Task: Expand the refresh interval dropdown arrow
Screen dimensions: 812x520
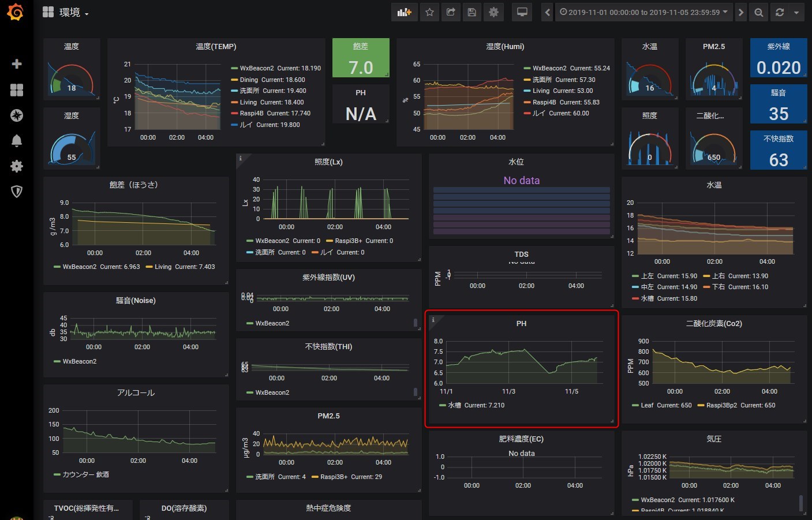Action: tap(796, 12)
